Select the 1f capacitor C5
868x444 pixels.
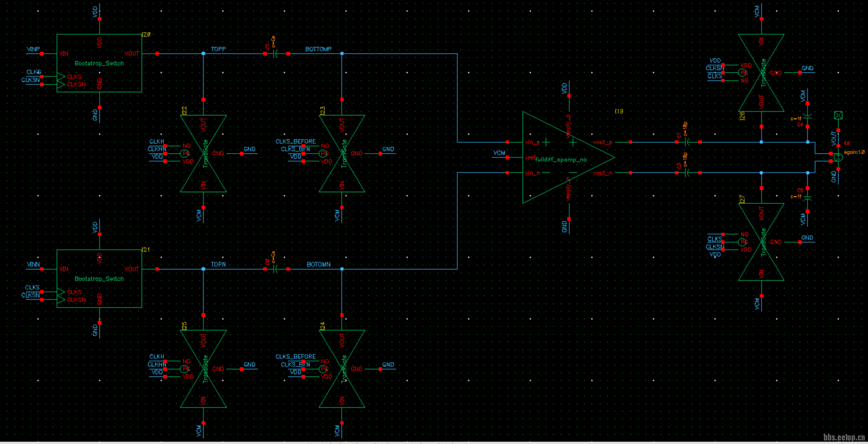point(808,198)
